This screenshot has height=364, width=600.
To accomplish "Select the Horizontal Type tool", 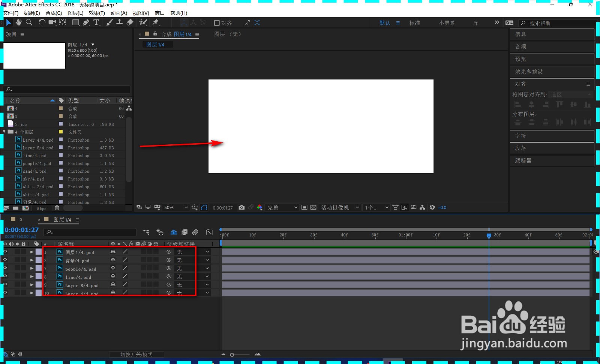I will coord(96,22).
